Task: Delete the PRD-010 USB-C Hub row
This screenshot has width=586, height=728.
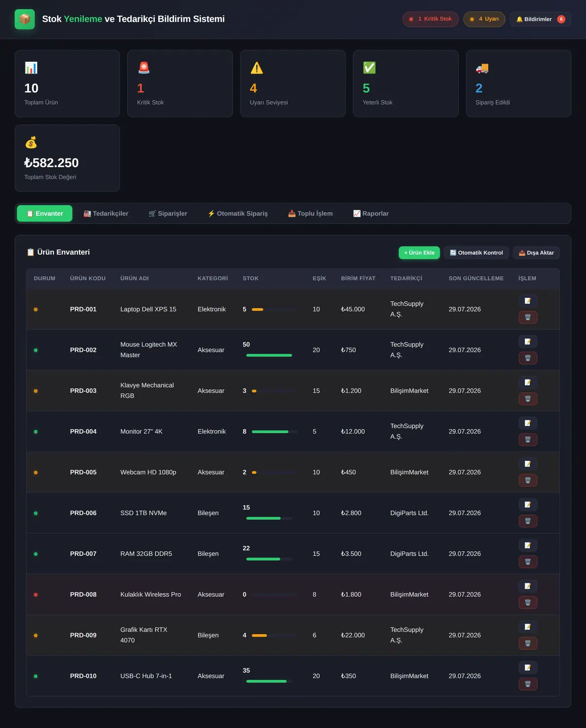Action: pos(528,684)
